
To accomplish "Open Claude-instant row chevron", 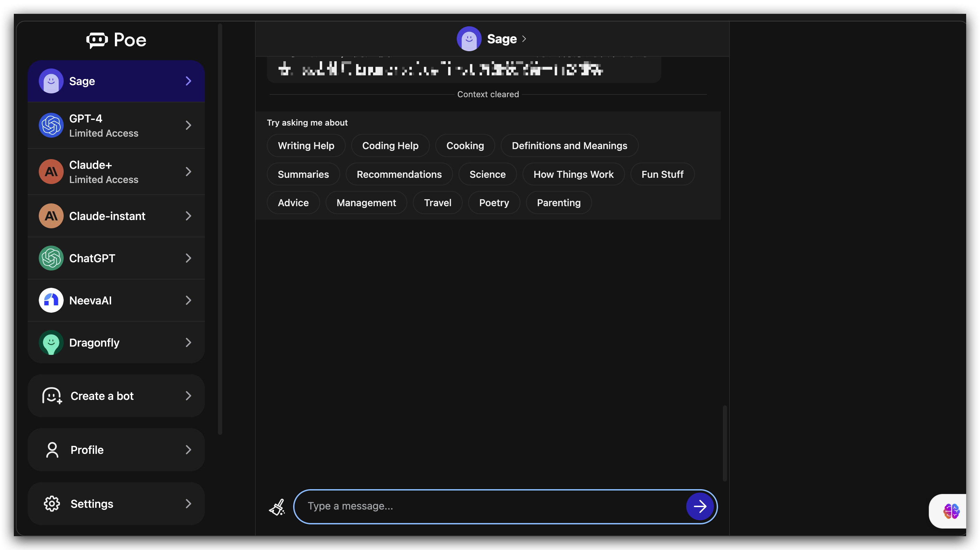I will pyautogui.click(x=188, y=216).
